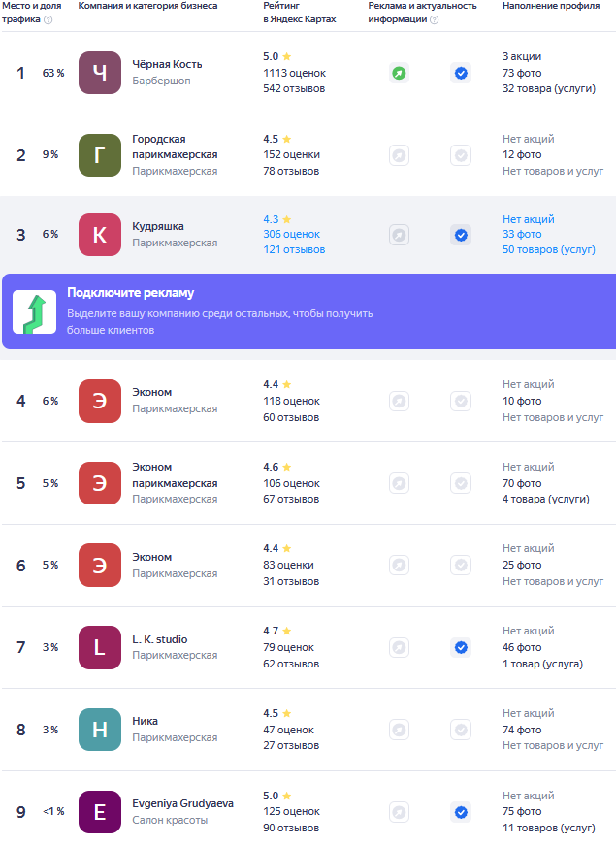The image size is (616, 846).
Task: Click the blue verified checkmark for Чёрная Кость
Action: point(461,73)
